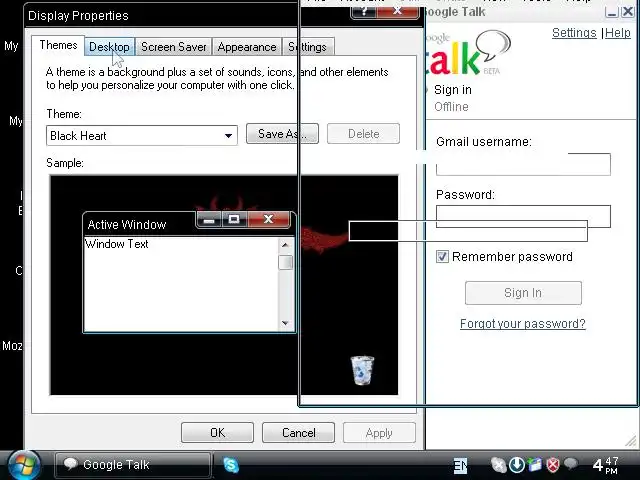The width and height of the screenshot is (640, 480).
Task: Open the blue window tray icon
Action: [x=535, y=465]
